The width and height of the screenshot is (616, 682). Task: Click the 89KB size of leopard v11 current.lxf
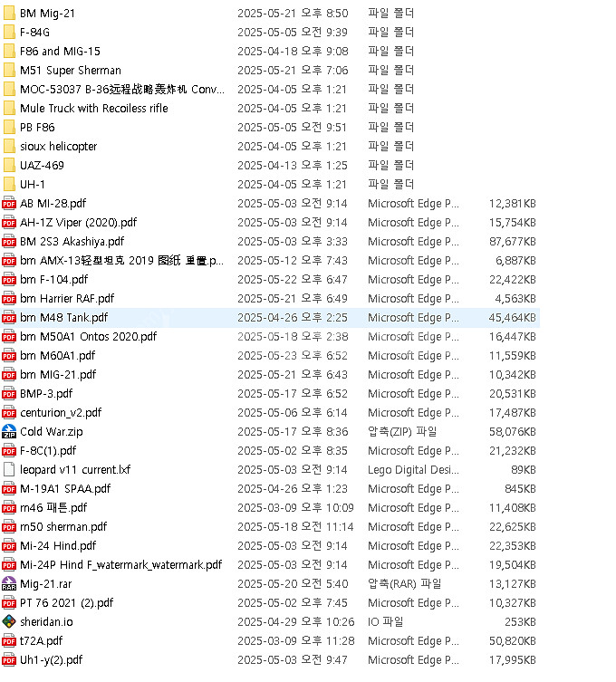(524, 470)
